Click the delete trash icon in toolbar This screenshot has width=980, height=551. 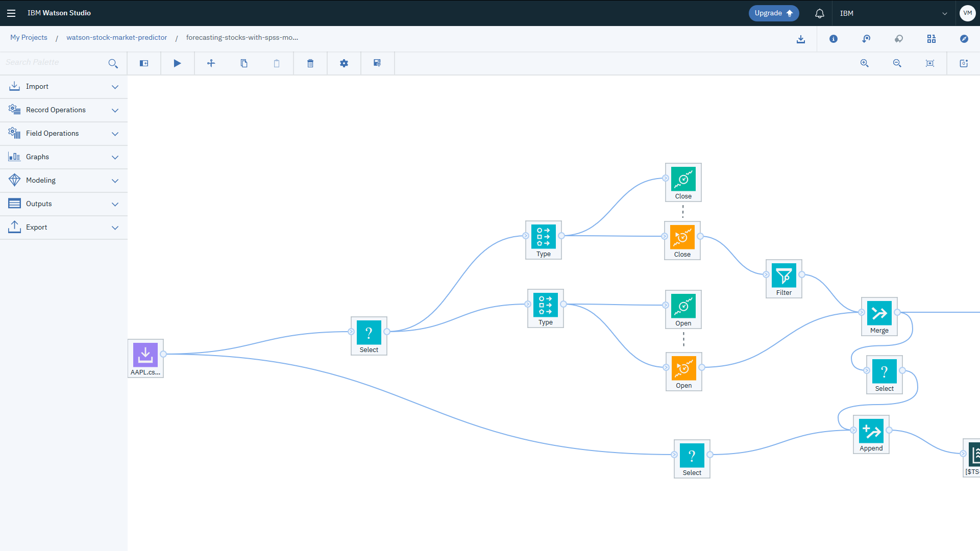tap(310, 63)
